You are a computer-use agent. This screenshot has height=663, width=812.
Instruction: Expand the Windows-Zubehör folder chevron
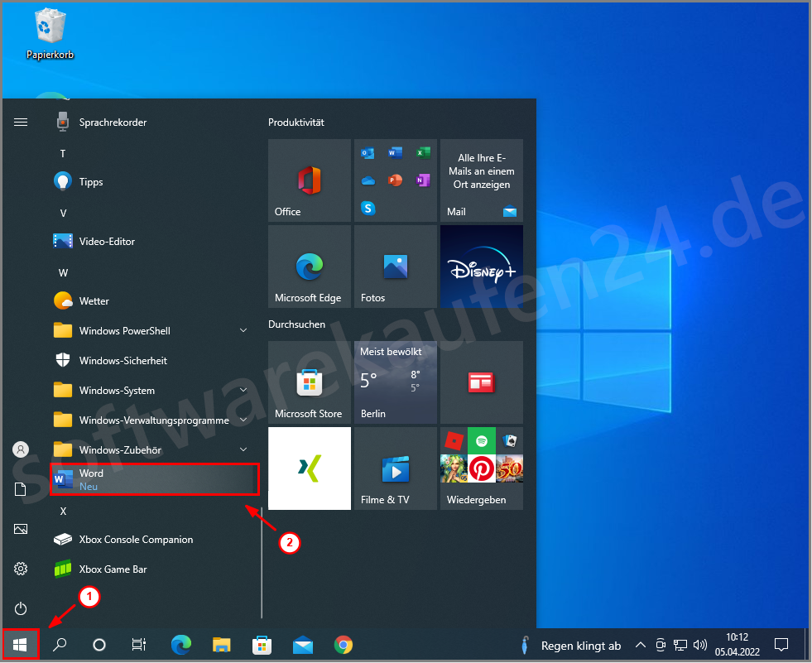pos(243,449)
